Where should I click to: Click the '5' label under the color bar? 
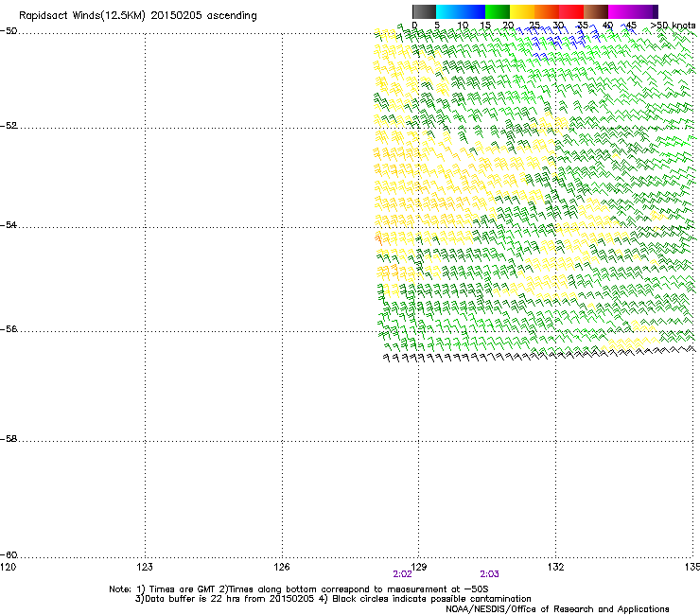pos(437,26)
